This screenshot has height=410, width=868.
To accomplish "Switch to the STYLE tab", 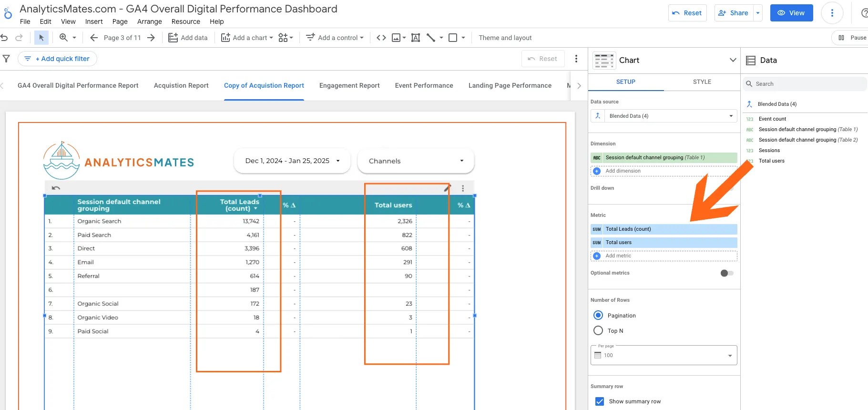I will (x=702, y=82).
